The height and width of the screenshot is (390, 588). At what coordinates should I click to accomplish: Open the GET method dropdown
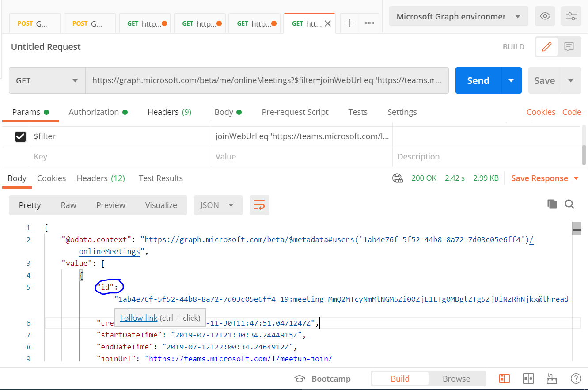(46, 80)
